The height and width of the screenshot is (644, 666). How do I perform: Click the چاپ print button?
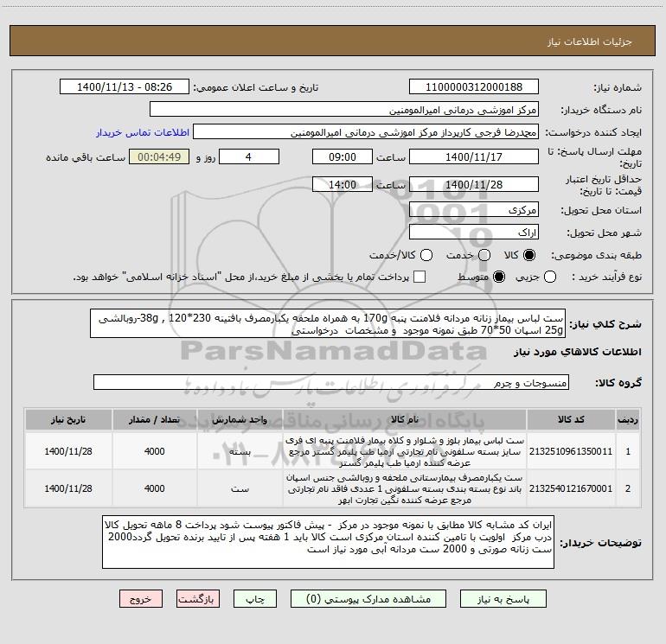tap(255, 599)
